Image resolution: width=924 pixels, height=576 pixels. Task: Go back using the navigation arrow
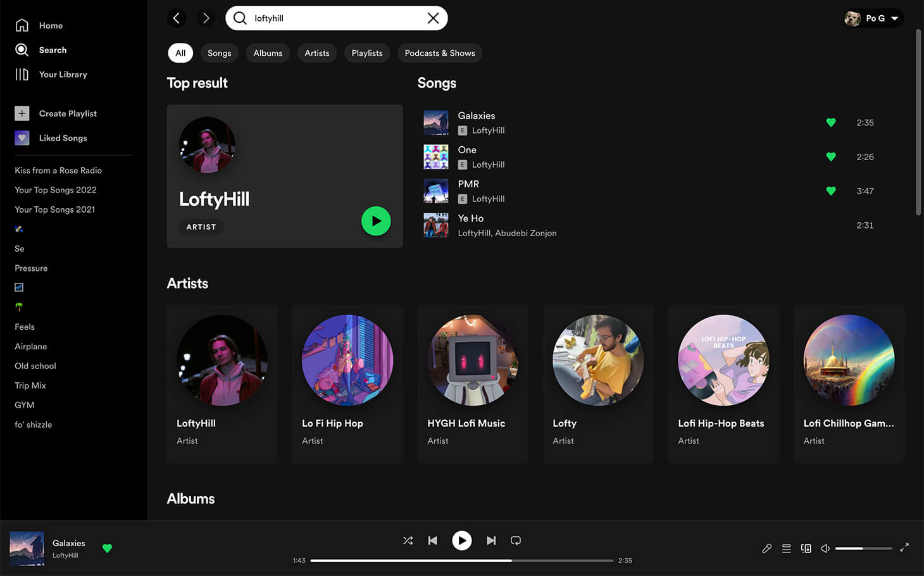[x=177, y=18]
